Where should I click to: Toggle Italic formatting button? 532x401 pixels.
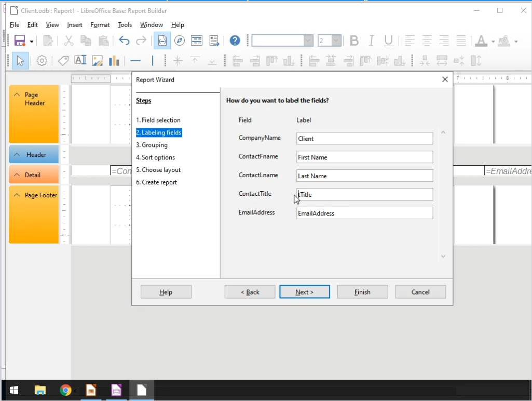point(371,41)
